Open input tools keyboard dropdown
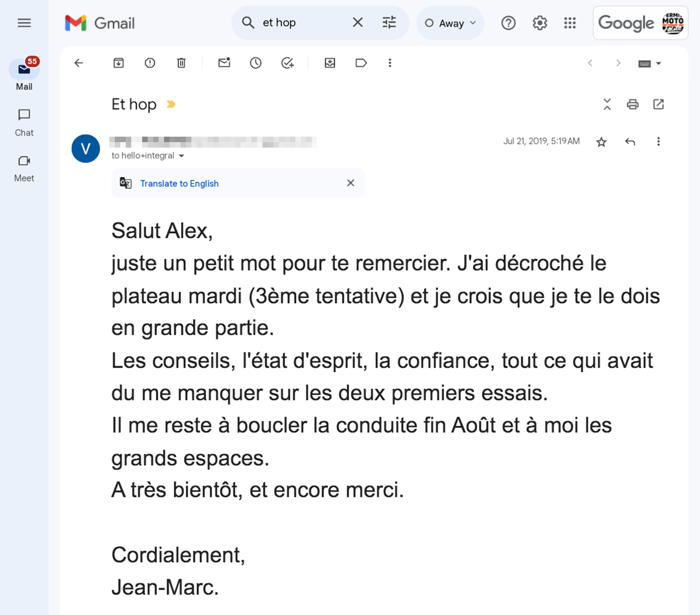Screen dimensions: 700x615 tap(650, 63)
